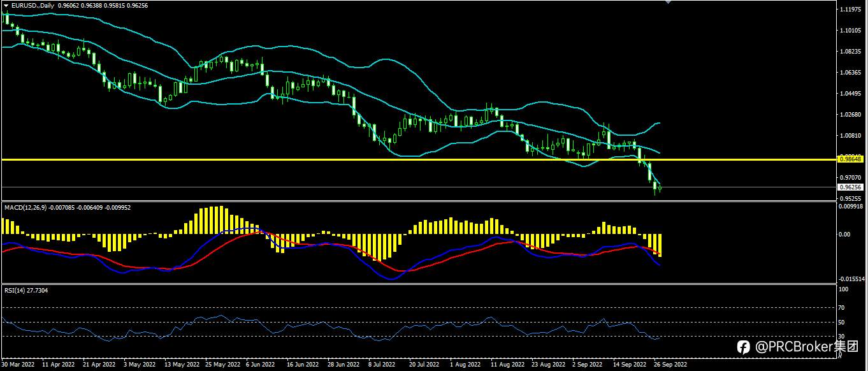Image resolution: width=868 pixels, height=371 pixels.
Task: Click the chart shift marker triangle at top
Action: coord(668,2)
